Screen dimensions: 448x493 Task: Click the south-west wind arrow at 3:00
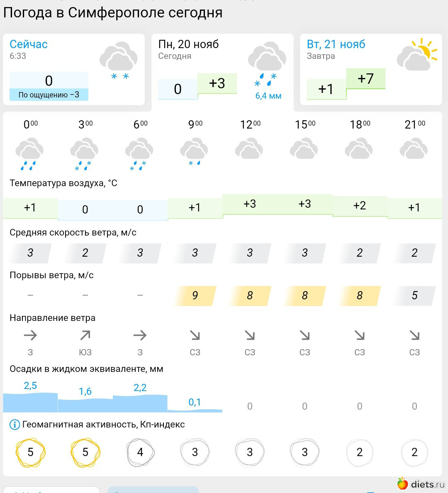[85, 335]
